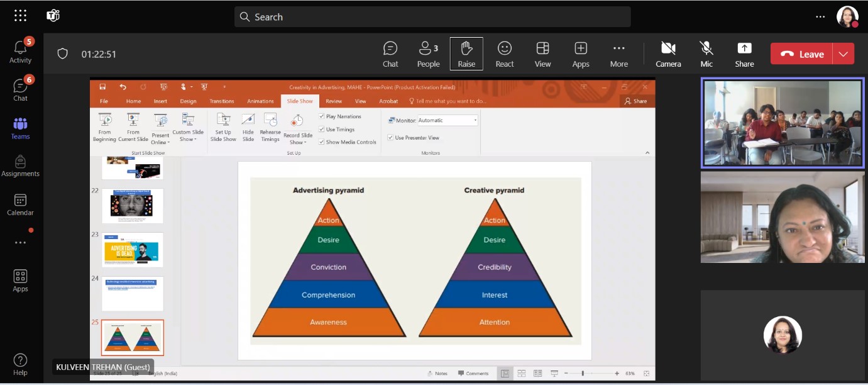Open your profile picture menu
This screenshot has height=385, width=868.
[x=847, y=16]
